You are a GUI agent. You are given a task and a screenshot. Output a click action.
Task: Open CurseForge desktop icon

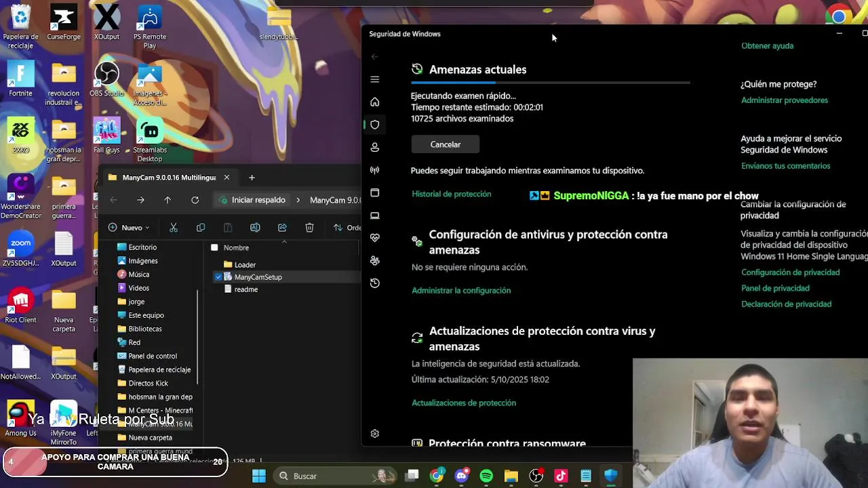tap(64, 23)
